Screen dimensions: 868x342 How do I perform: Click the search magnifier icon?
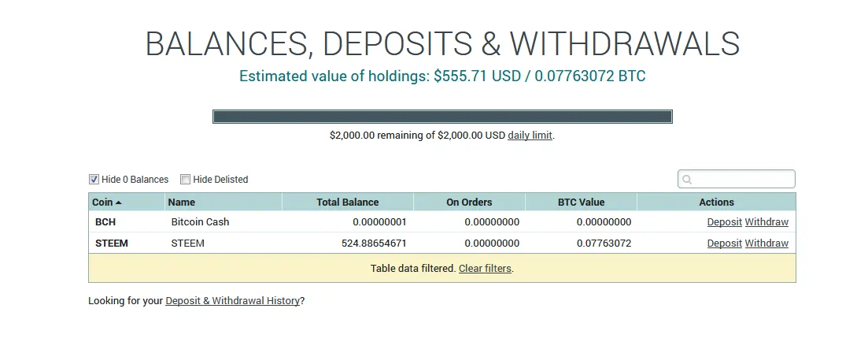pyautogui.click(x=687, y=180)
